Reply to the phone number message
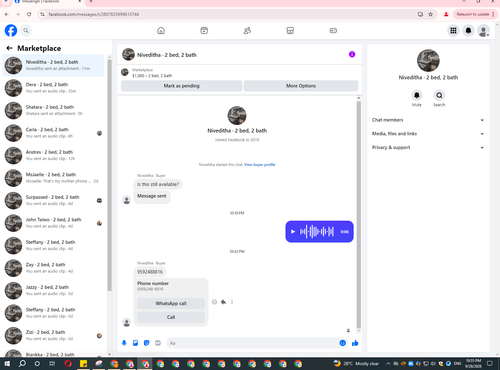The height and width of the screenshot is (370, 500). pos(223,302)
